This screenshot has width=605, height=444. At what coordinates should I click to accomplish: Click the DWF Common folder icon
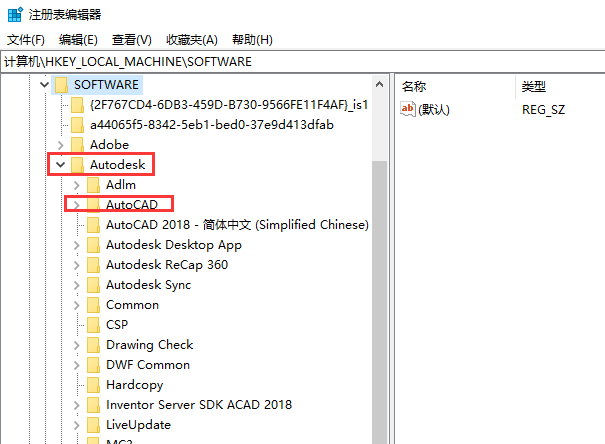(x=94, y=365)
